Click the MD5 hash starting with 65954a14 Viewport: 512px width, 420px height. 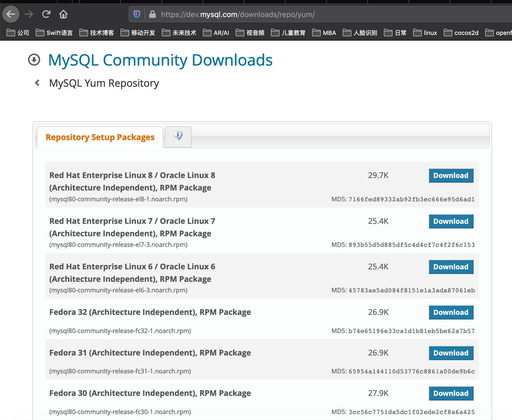(x=411, y=371)
